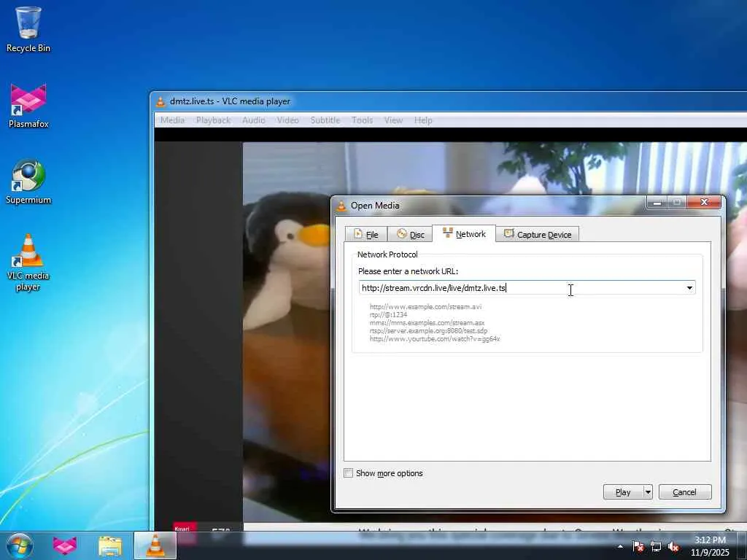Screen dimensions: 747x560
Task: Click the muted volume tray icon
Action: pyautogui.click(x=673, y=546)
